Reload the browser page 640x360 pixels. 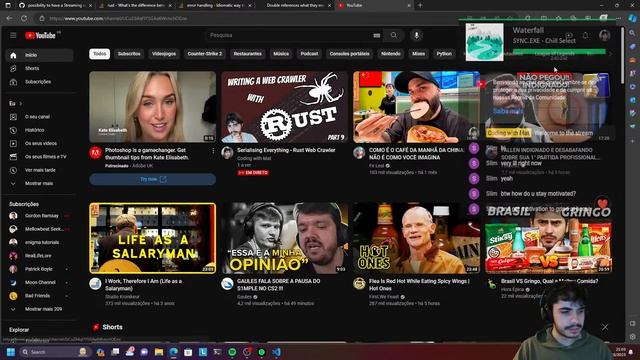[x=24, y=18]
